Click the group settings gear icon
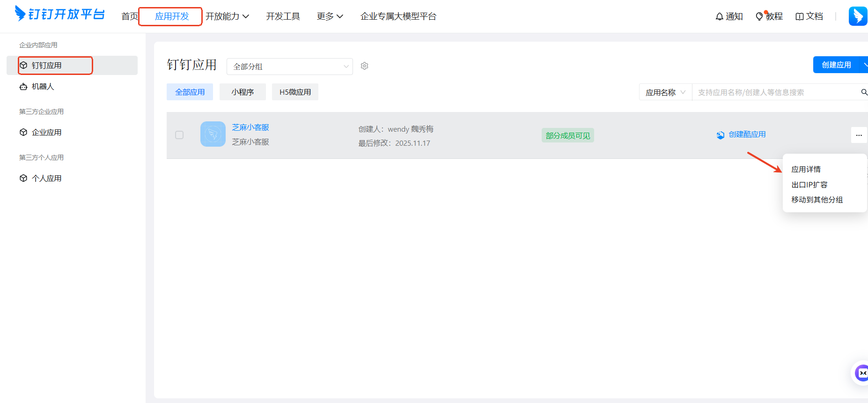This screenshot has width=868, height=403. point(364,66)
